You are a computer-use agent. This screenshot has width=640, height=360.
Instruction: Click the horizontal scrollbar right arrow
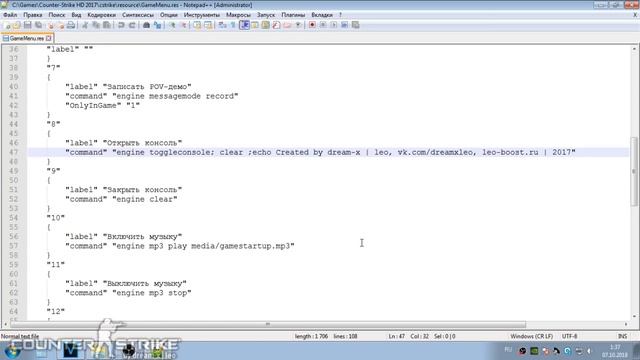[626, 324]
